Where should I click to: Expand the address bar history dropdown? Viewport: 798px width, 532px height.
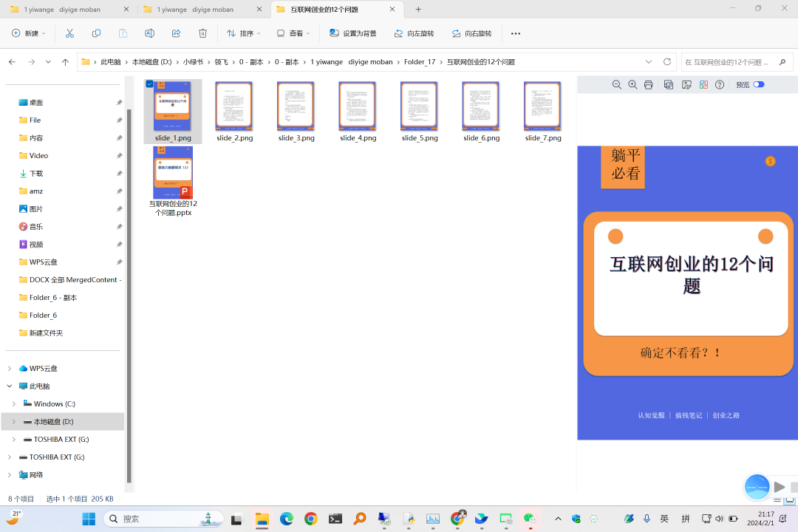click(x=649, y=61)
